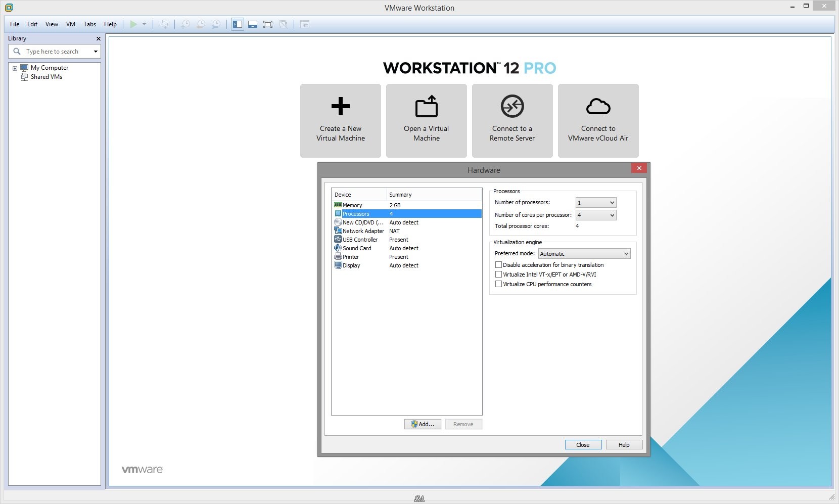Check Virtualize CPU performance counters
The height and width of the screenshot is (504, 839).
(x=498, y=284)
